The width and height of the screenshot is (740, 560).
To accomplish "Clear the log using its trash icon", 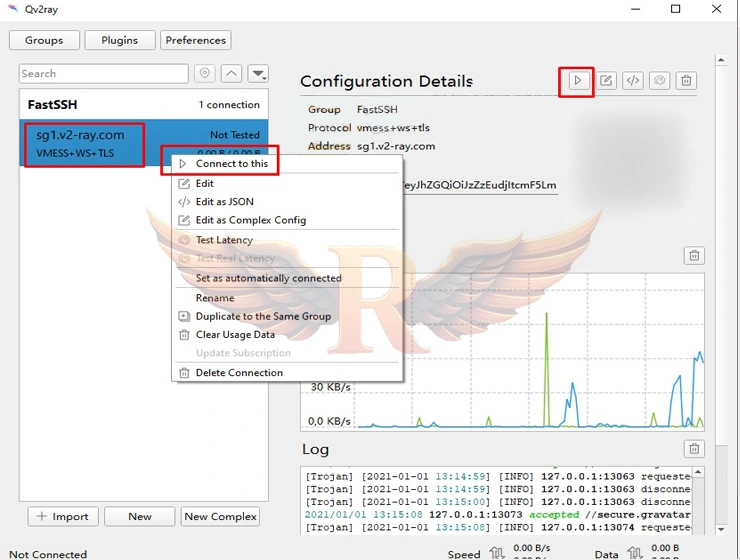I will [694, 449].
